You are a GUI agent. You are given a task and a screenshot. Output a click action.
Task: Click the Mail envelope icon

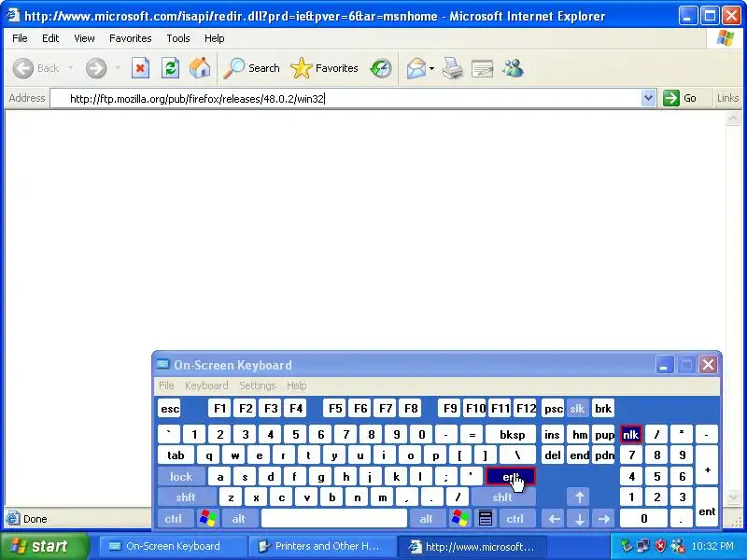click(x=416, y=68)
